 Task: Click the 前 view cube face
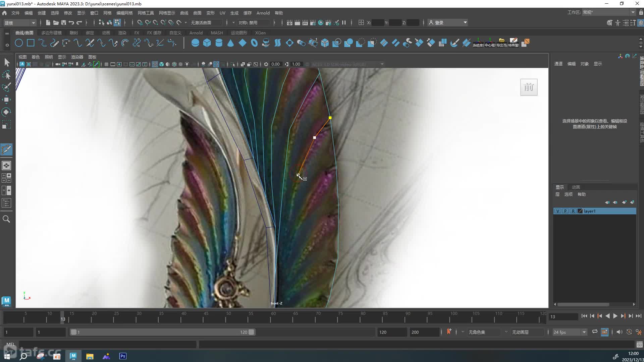coord(529,87)
